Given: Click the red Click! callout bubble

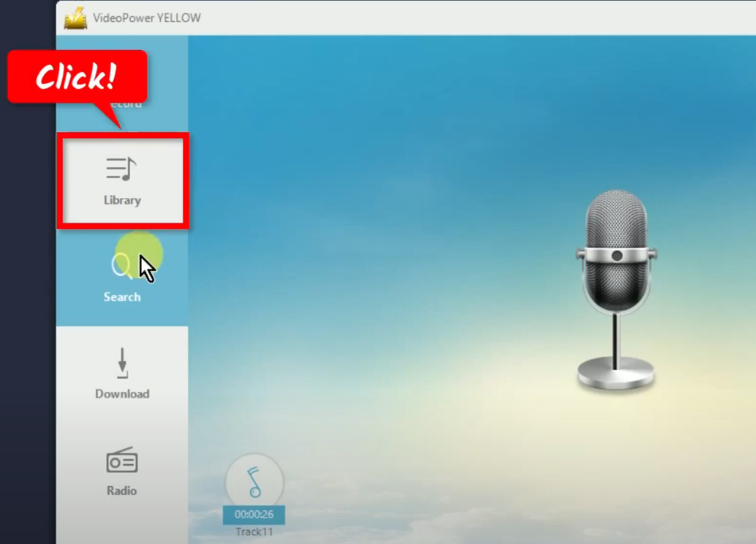Looking at the screenshot, I should (x=78, y=77).
